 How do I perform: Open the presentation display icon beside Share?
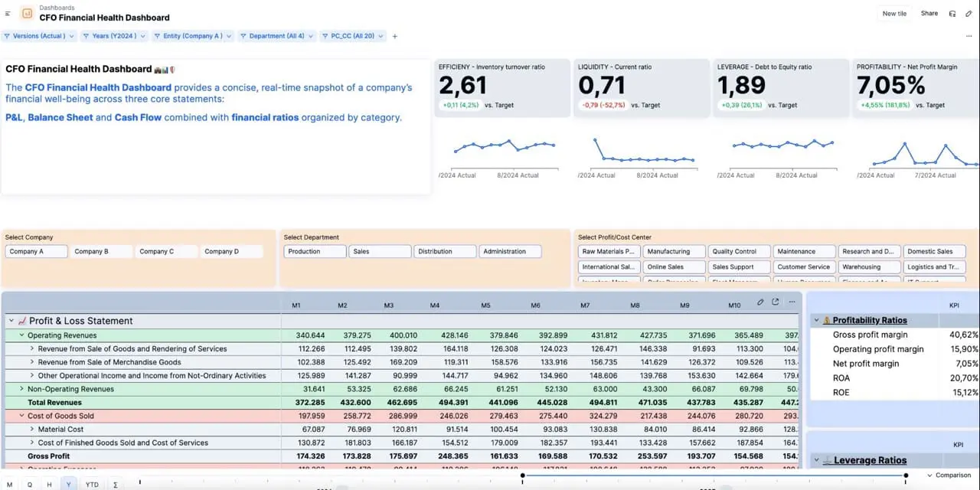click(952, 14)
